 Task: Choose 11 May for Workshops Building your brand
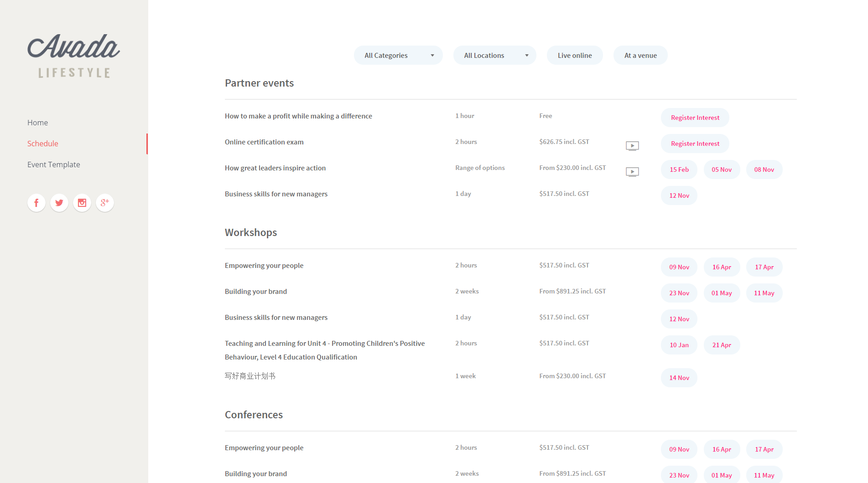tap(764, 293)
